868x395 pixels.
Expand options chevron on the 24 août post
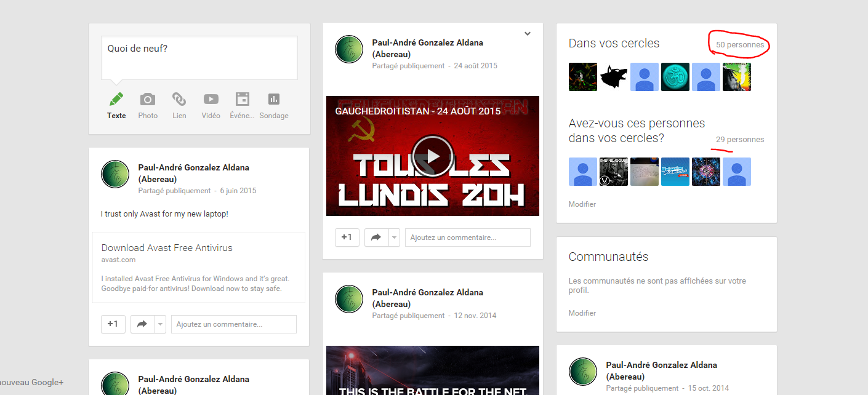pyautogui.click(x=528, y=34)
